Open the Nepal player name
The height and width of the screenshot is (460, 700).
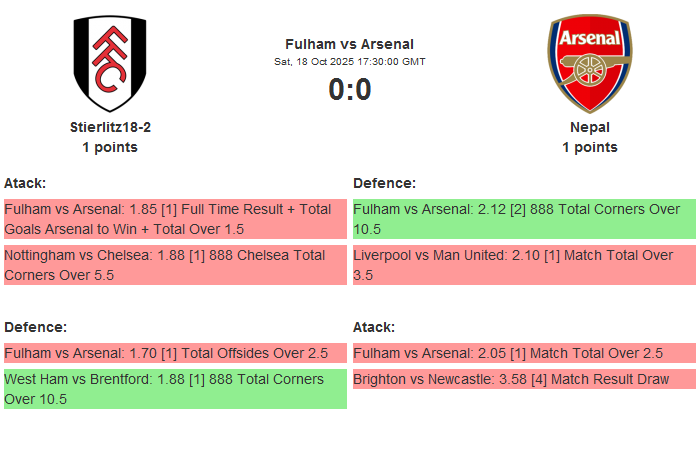(x=589, y=127)
